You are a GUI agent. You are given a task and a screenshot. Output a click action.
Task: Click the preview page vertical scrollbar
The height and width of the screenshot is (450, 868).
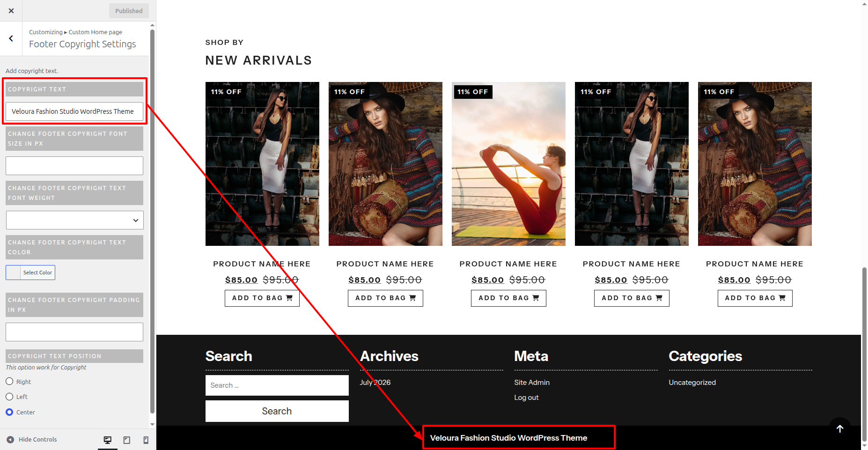[x=864, y=354]
